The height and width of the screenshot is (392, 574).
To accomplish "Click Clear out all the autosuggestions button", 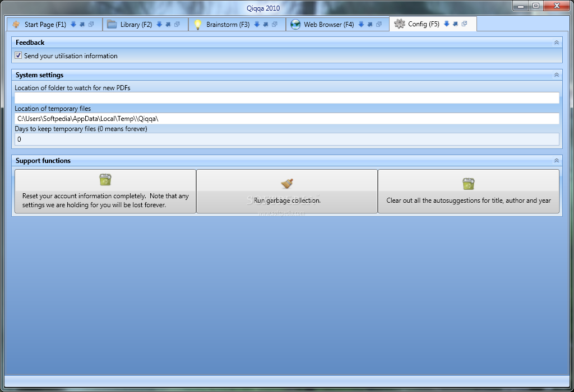I will coord(469,191).
